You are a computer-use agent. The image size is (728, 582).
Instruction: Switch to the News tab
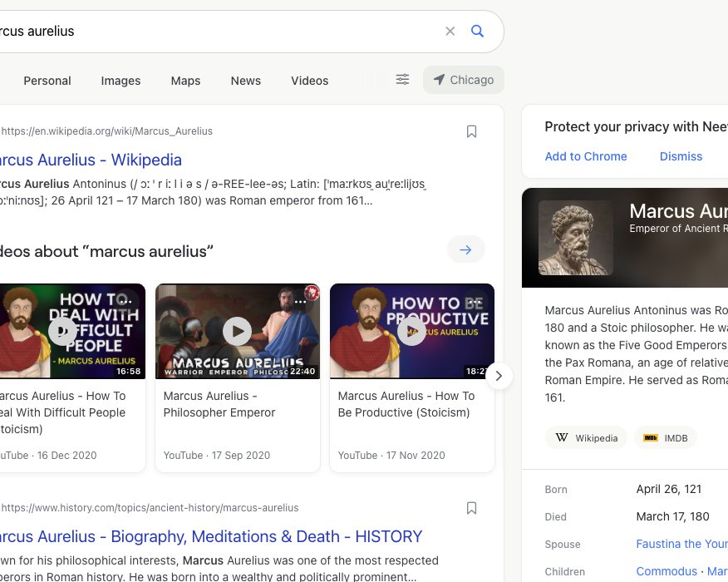(246, 81)
